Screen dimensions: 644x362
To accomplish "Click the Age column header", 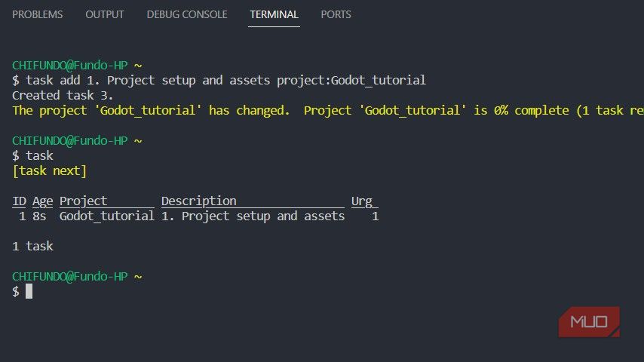I will pos(42,201).
